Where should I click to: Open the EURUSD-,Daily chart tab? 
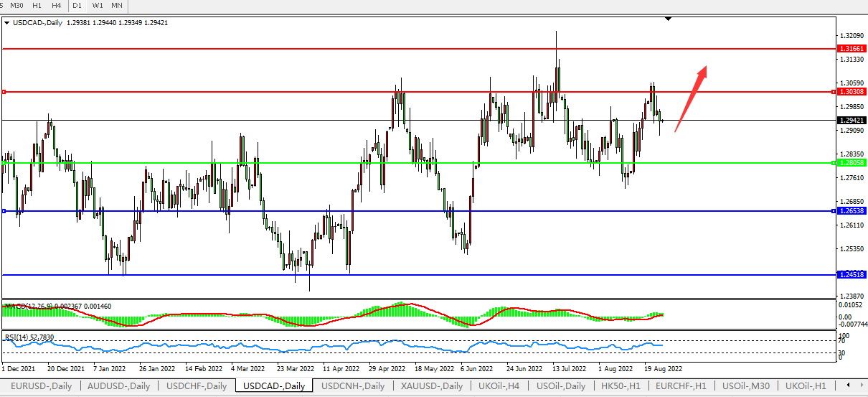[x=41, y=386]
